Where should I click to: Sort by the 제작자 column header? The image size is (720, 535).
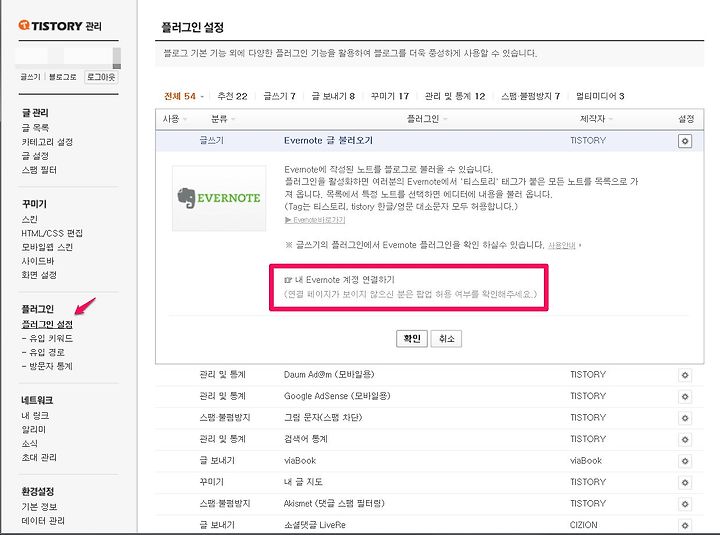(x=595, y=119)
